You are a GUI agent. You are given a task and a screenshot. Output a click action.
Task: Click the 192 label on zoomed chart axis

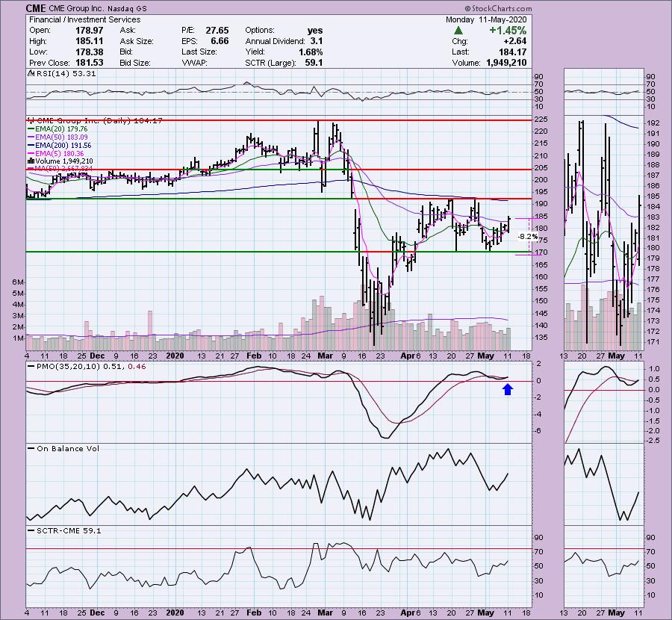pos(653,123)
